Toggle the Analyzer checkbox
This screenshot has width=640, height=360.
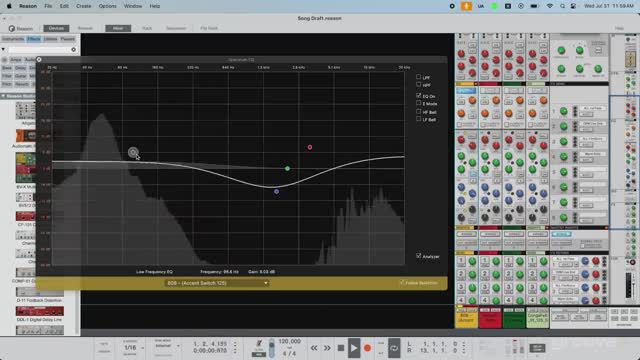[x=418, y=256]
